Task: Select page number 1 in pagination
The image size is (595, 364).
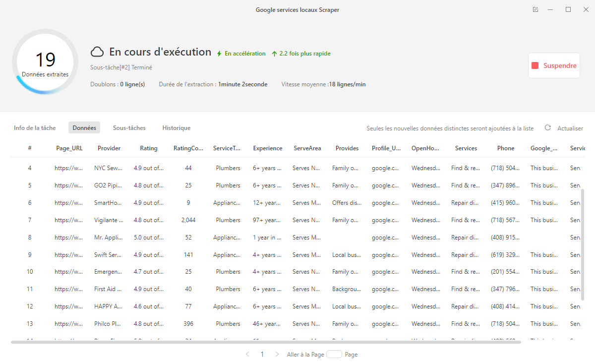Action: click(262, 354)
